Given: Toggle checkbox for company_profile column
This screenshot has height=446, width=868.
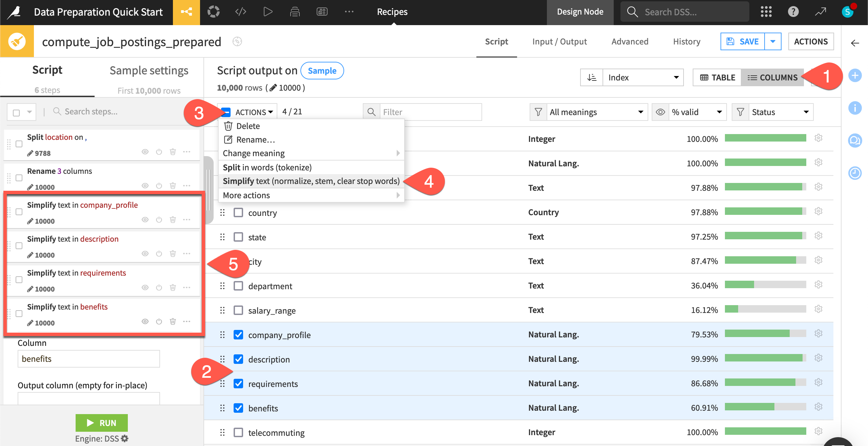Looking at the screenshot, I should pyautogui.click(x=239, y=335).
